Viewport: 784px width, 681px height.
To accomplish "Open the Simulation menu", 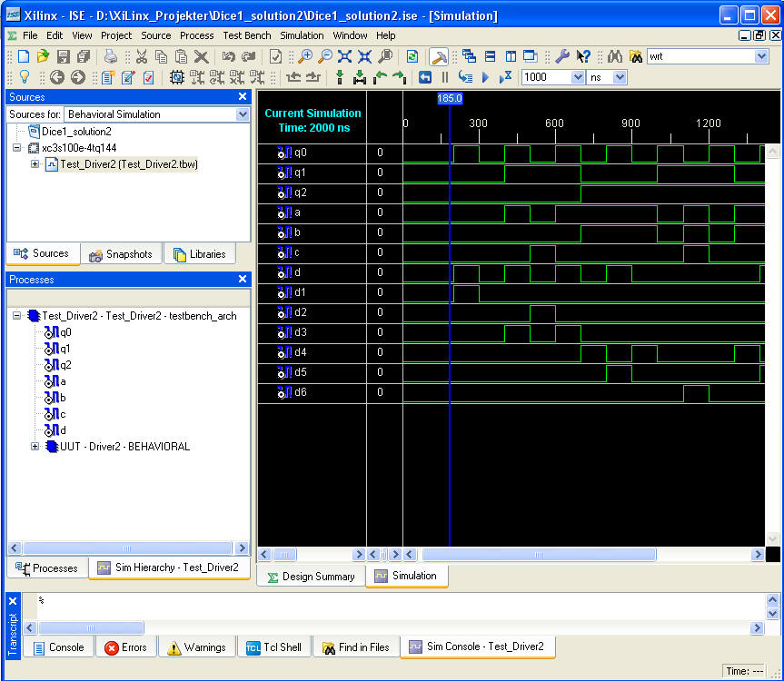I will (x=302, y=35).
